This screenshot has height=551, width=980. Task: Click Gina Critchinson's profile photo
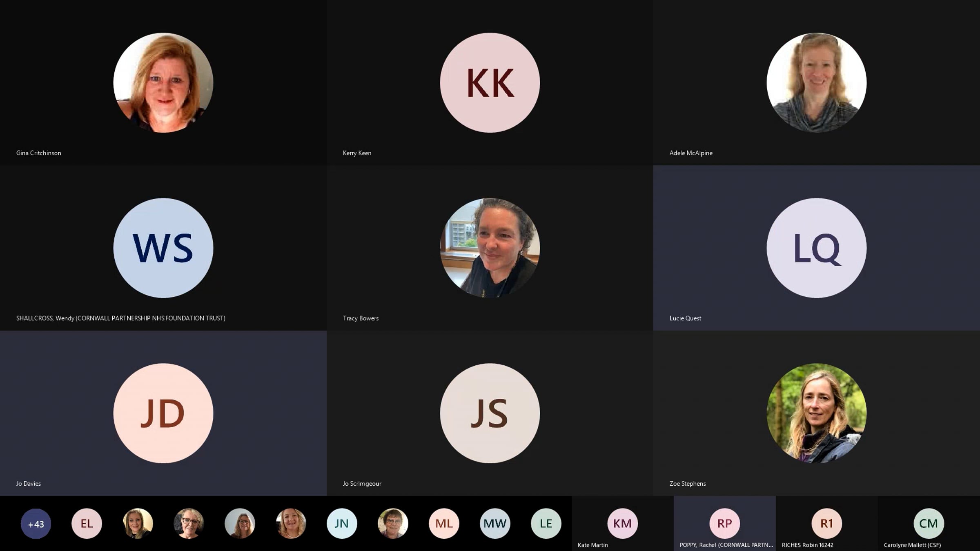point(163,83)
